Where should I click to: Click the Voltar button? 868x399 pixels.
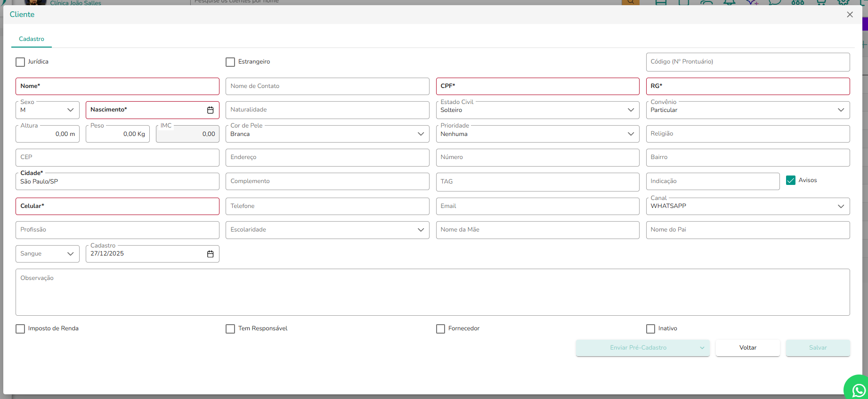point(747,348)
